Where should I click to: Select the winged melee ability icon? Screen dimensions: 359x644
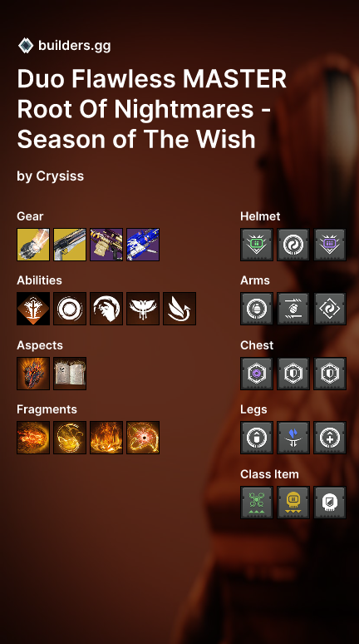(143, 309)
